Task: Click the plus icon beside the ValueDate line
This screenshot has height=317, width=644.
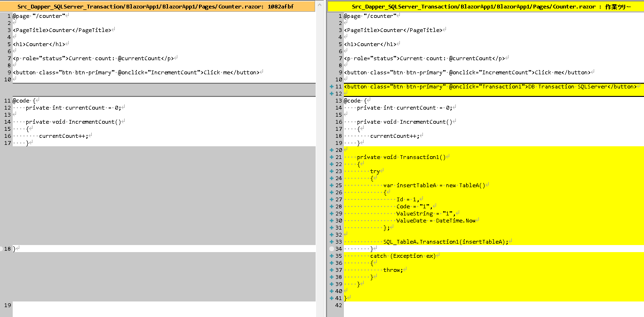Action: [x=332, y=221]
